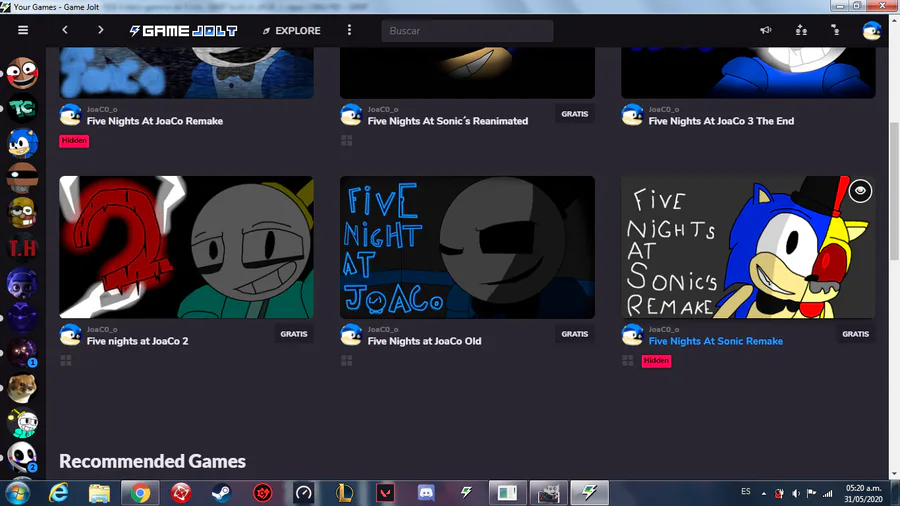Click GRATIS on Five Nights At Sonic's Reanimated
This screenshot has width=900, height=506.
(575, 114)
